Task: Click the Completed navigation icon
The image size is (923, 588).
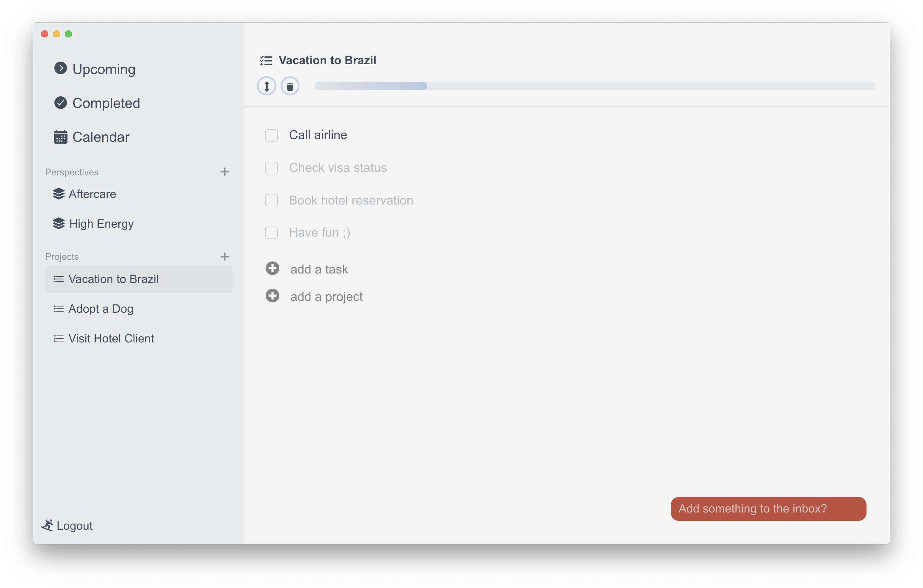Action: tap(60, 102)
